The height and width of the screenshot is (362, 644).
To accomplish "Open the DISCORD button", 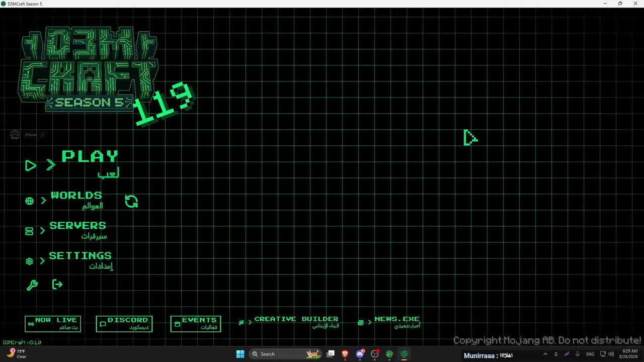I will click(x=124, y=324).
